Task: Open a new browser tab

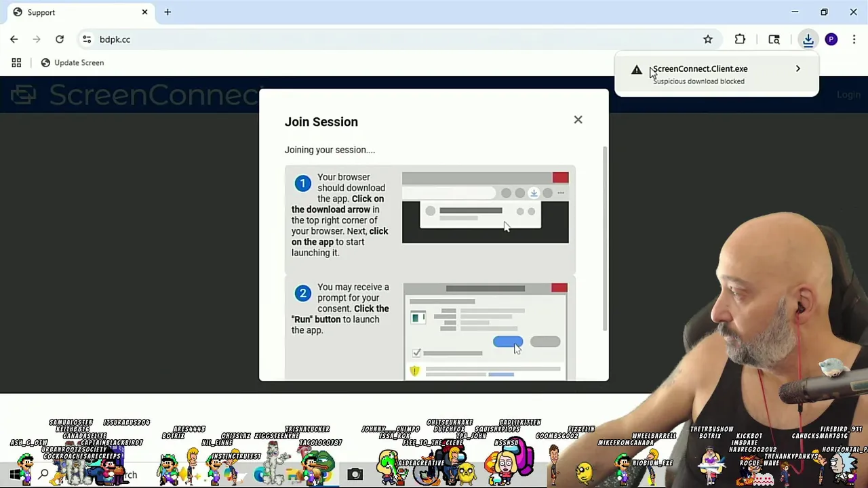Action: pos(167,12)
